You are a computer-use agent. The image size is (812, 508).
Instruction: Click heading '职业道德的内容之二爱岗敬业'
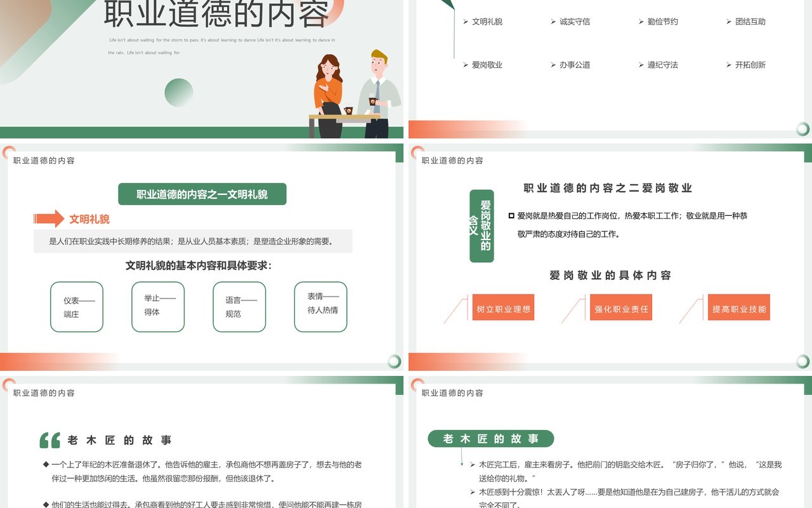point(608,188)
